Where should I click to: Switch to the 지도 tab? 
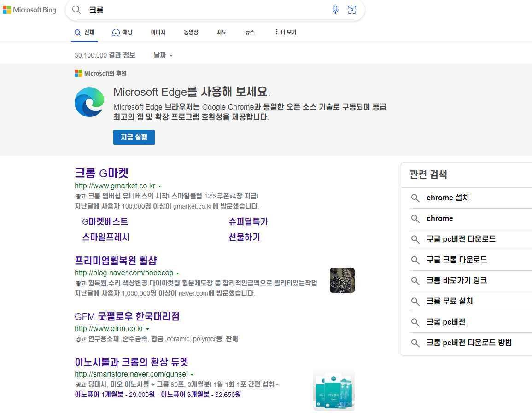point(222,32)
